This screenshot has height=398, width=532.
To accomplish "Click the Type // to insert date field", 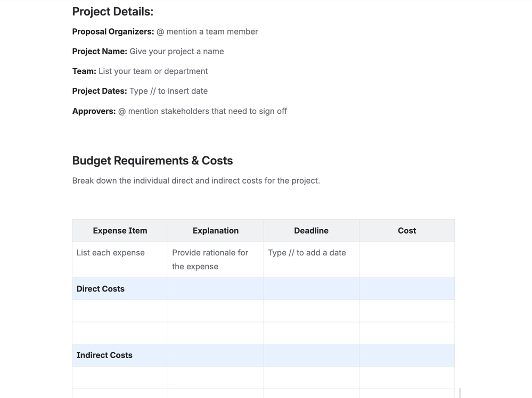I will pos(168,90).
